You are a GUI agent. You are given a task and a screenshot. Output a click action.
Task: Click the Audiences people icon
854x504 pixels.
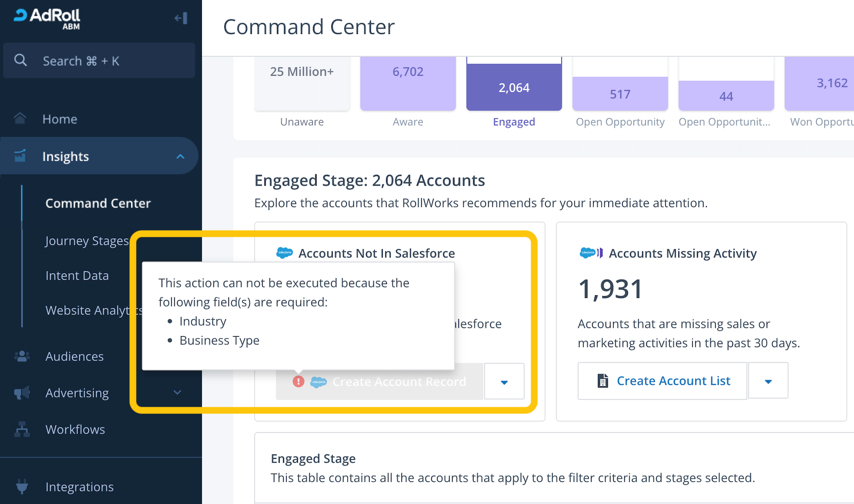(22, 356)
